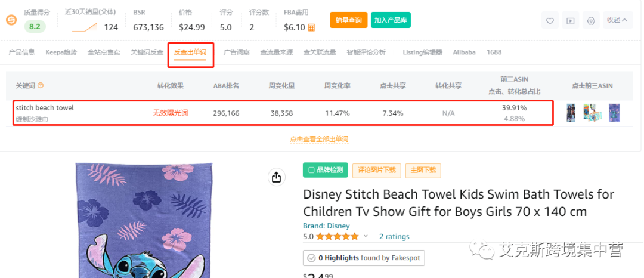Click 点击查看全部出单词 link
This screenshot has height=278, width=644.
[319, 139]
